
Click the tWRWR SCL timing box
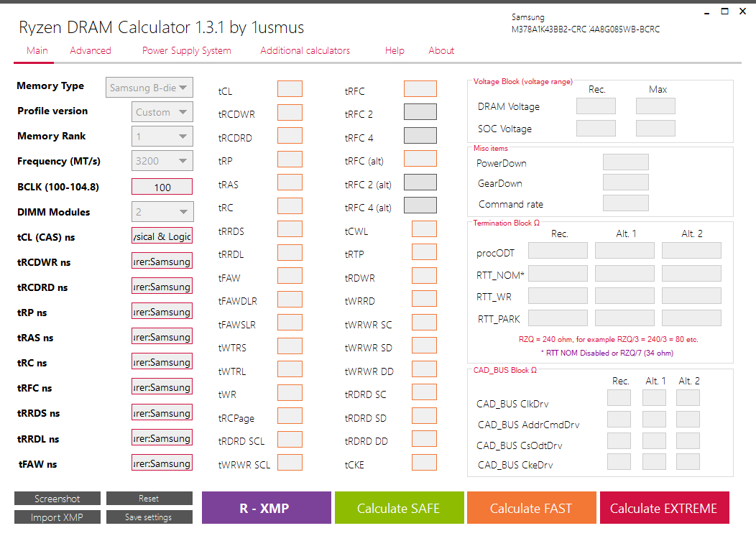[290, 463]
